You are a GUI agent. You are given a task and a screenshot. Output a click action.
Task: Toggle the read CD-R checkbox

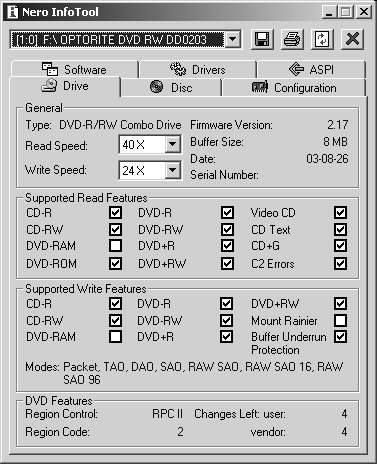pyautogui.click(x=115, y=212)
